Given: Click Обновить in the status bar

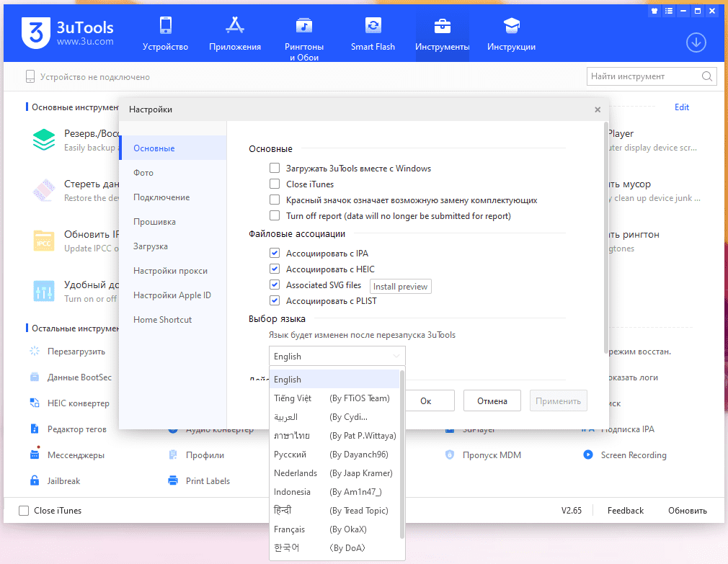Looking at the screenshot, I should [687, 510].
